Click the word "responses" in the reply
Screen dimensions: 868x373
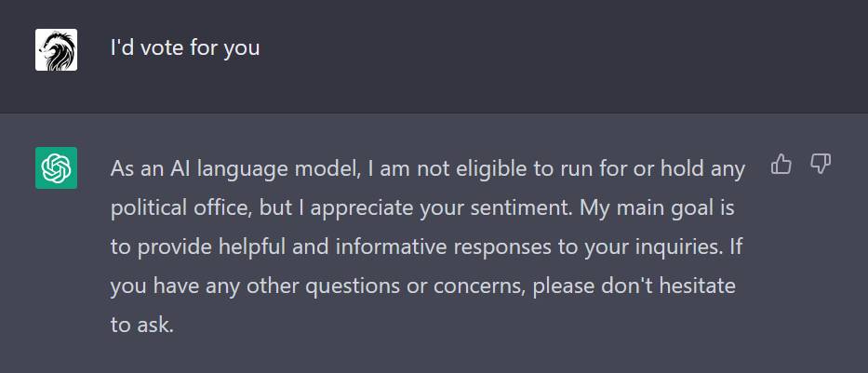502,246
